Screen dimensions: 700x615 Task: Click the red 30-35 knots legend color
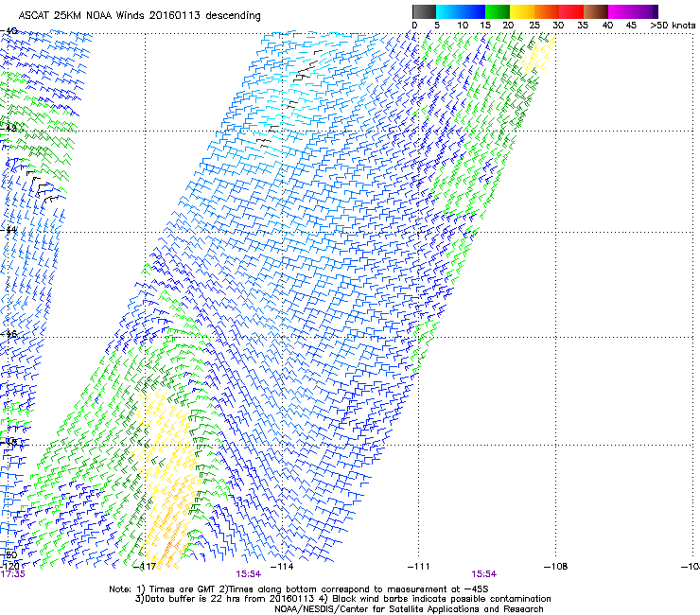coord(571,11)
